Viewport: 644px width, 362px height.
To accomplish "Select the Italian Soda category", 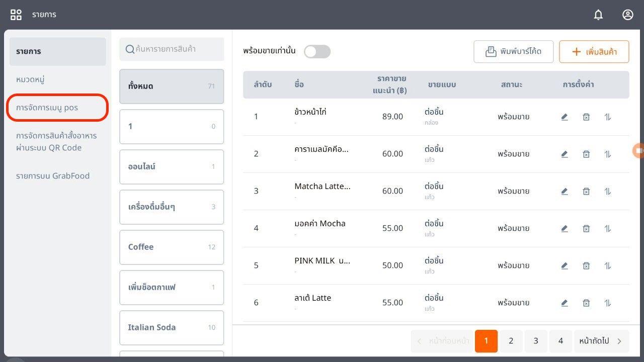I will [x=171, y=327].
